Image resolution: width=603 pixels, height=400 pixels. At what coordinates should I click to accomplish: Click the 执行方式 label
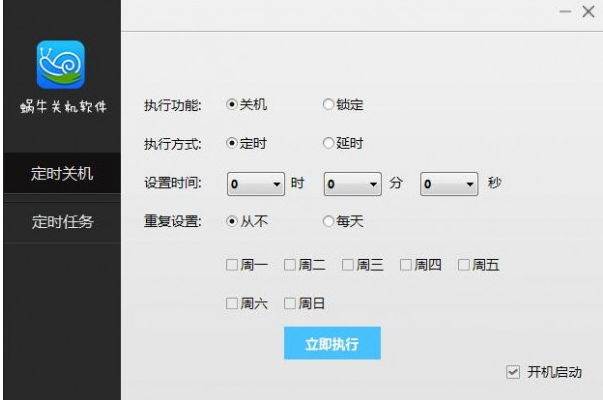pyautogui.click(x=173, y=144)
